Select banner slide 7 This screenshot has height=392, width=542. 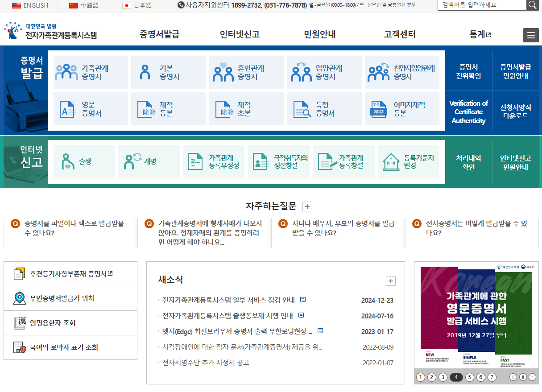492,377
